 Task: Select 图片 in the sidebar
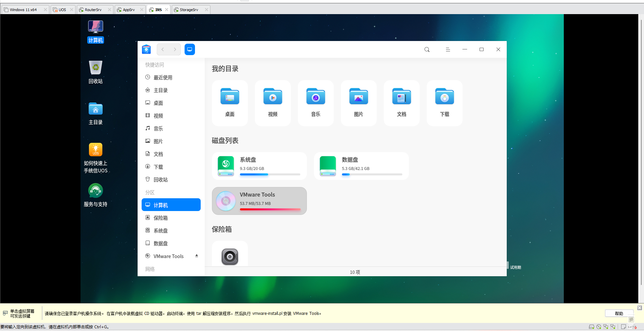(158, 141)
